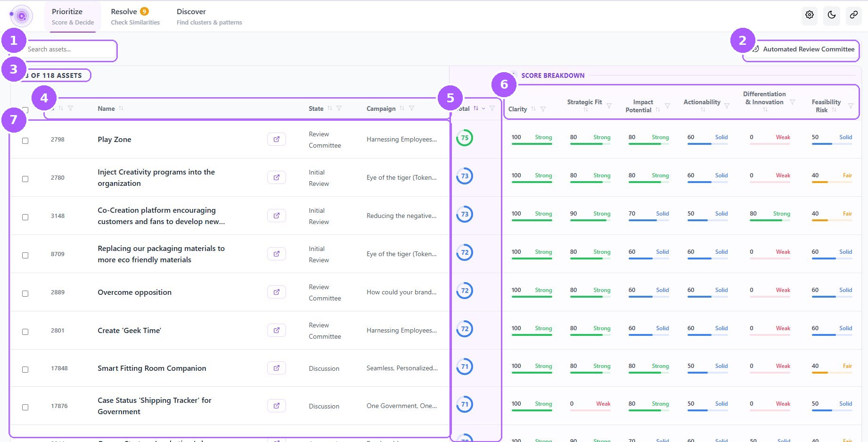868x442 pixels.
Task: Click the Clarity score bar for Play Zone
Action: 532,143
